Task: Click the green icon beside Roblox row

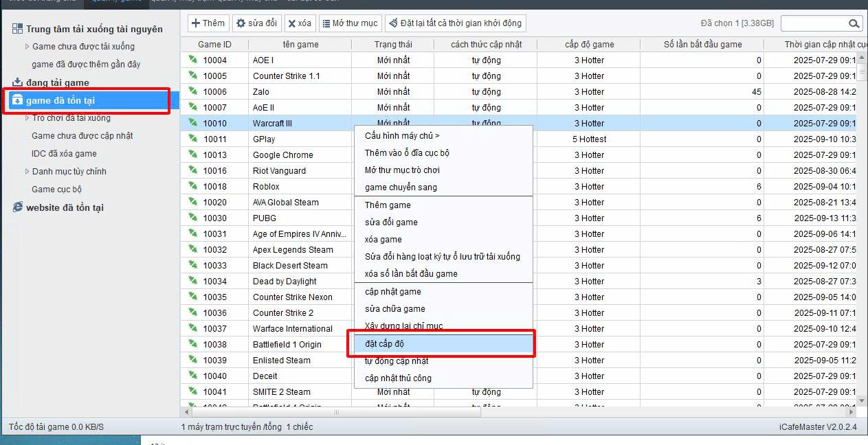Action: click(x=193, y=186)
